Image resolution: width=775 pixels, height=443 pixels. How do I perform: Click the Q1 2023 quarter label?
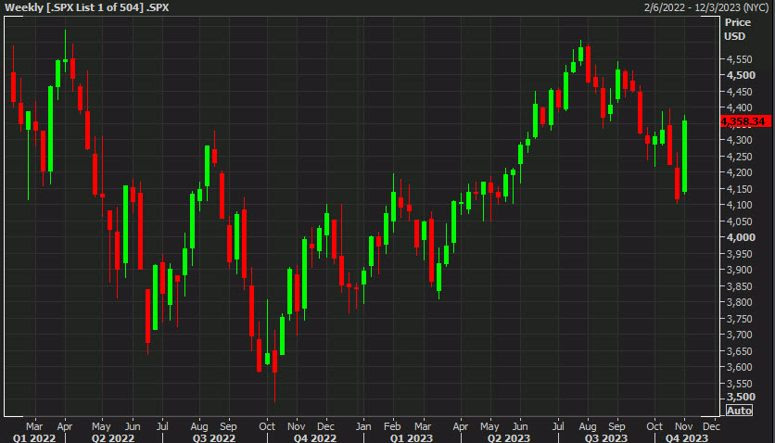point(413,437)
